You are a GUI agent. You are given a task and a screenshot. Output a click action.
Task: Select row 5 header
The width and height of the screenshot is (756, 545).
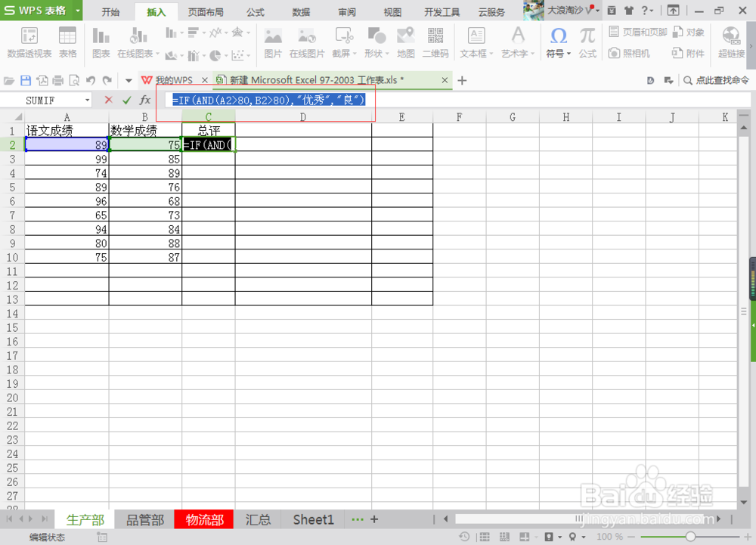12,187
